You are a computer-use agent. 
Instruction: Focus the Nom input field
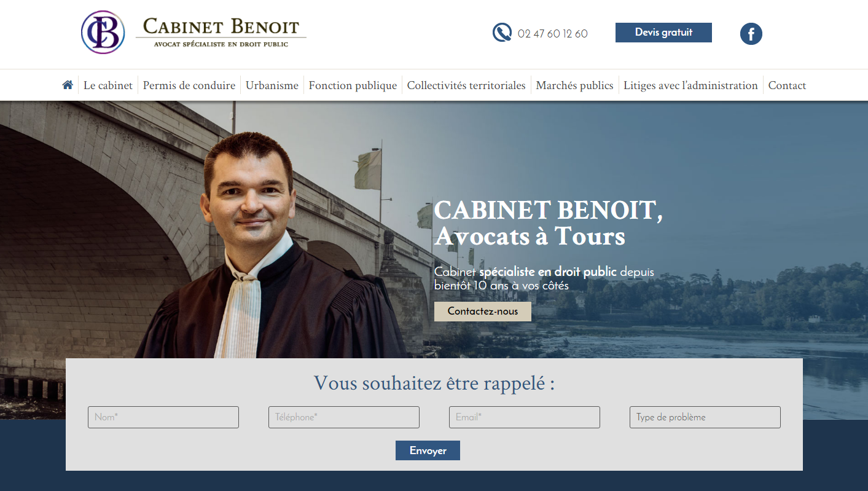[x=163, y=417]
